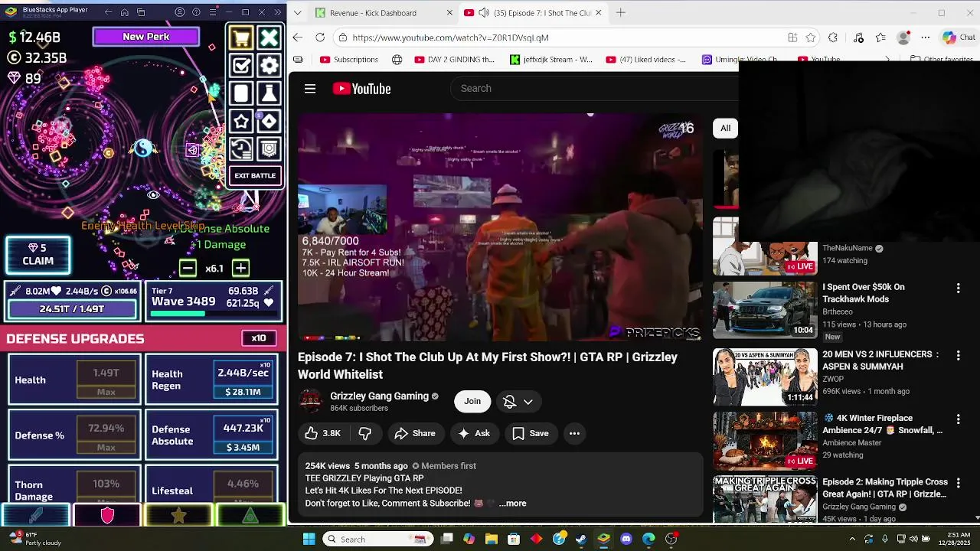Select the maxed Health upgrade tile
The height and width of the screenshot is (551, 980).
[74, 380]
